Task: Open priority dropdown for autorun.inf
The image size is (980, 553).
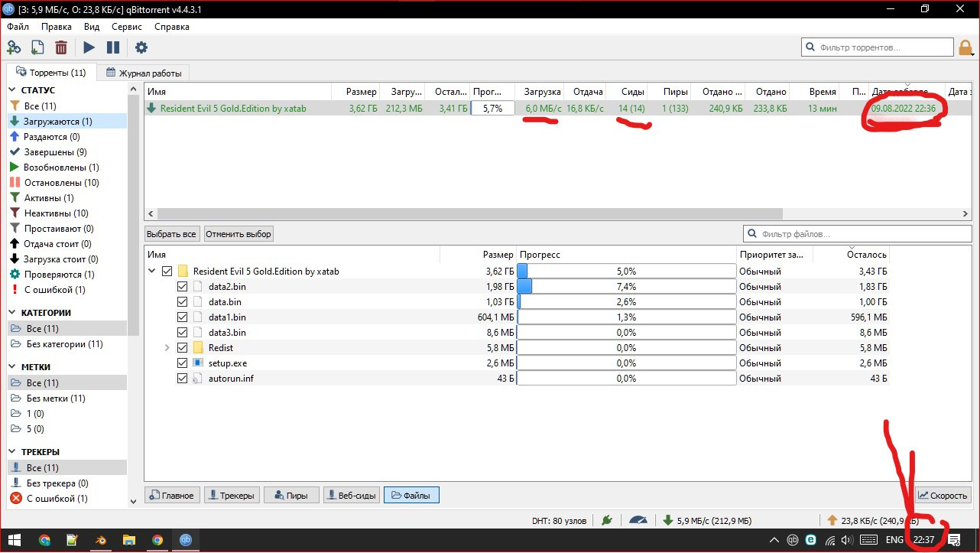Action: 774,378
